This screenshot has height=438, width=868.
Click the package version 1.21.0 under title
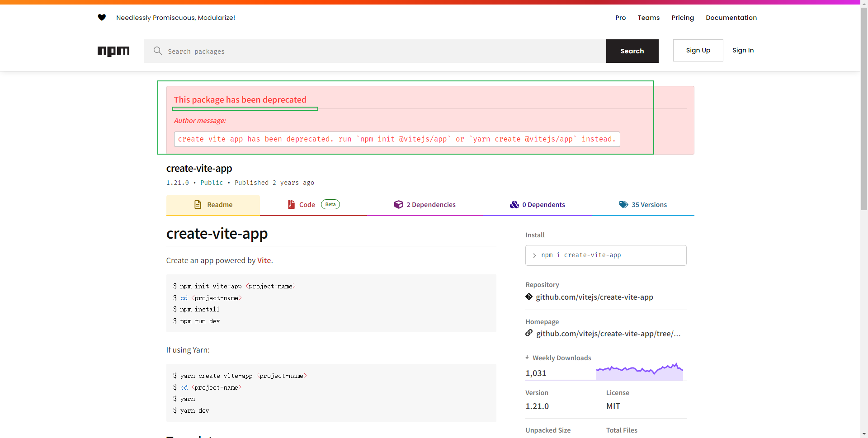(x=178, y=183)
